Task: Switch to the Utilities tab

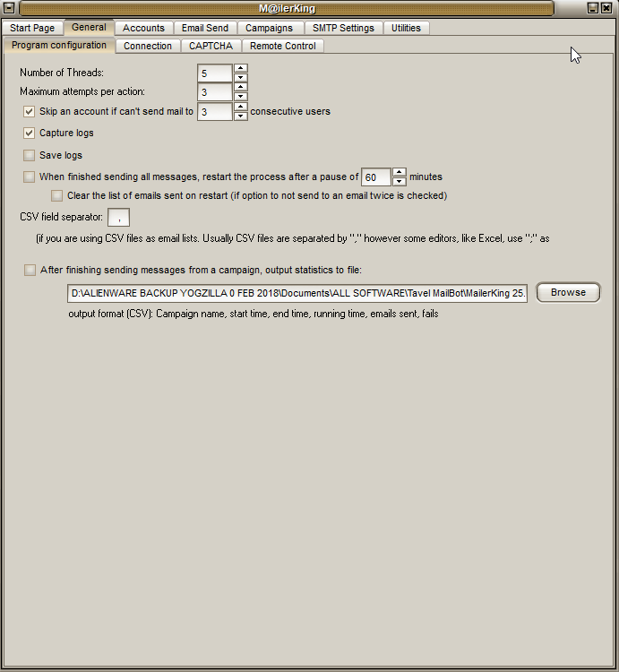Action: 406,28
